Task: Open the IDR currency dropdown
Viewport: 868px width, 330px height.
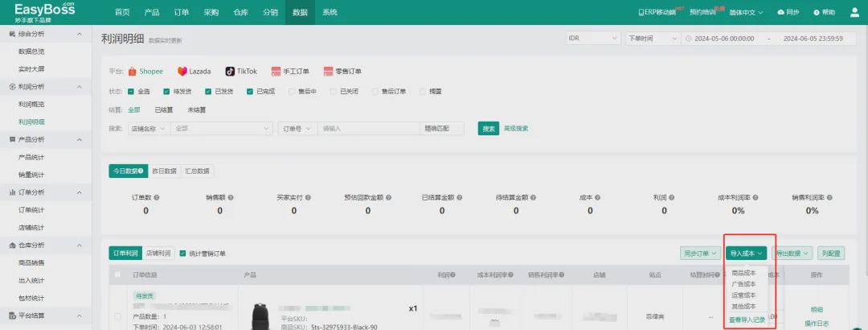Action: click(x=592, y=39)
